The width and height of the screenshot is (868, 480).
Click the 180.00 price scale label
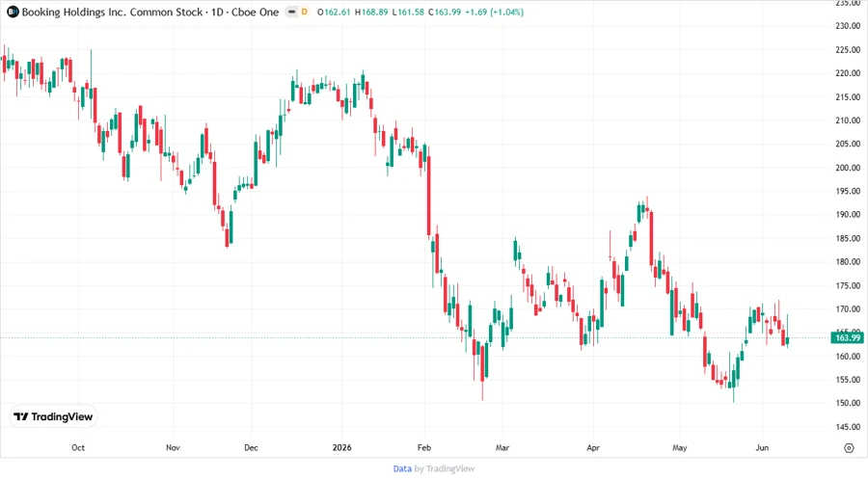(x=848, y=262)
